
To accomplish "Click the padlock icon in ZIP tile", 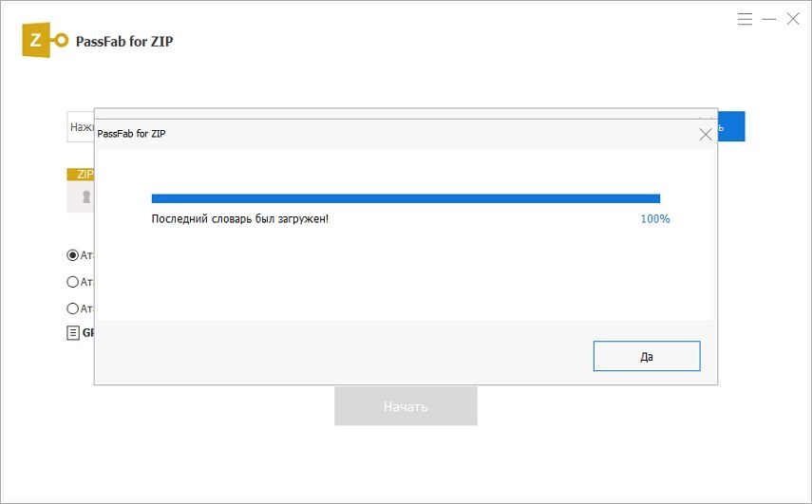I will (x=85, y=196).
